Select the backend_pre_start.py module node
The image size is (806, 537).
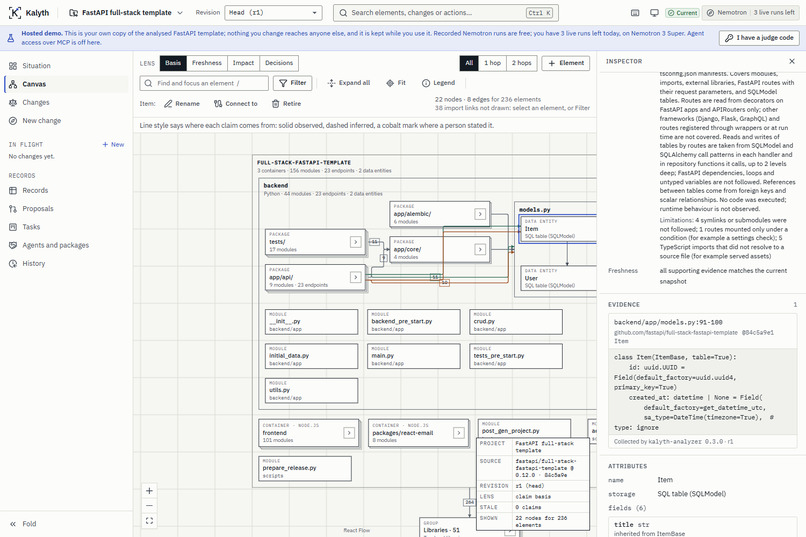tap(414, 322)
